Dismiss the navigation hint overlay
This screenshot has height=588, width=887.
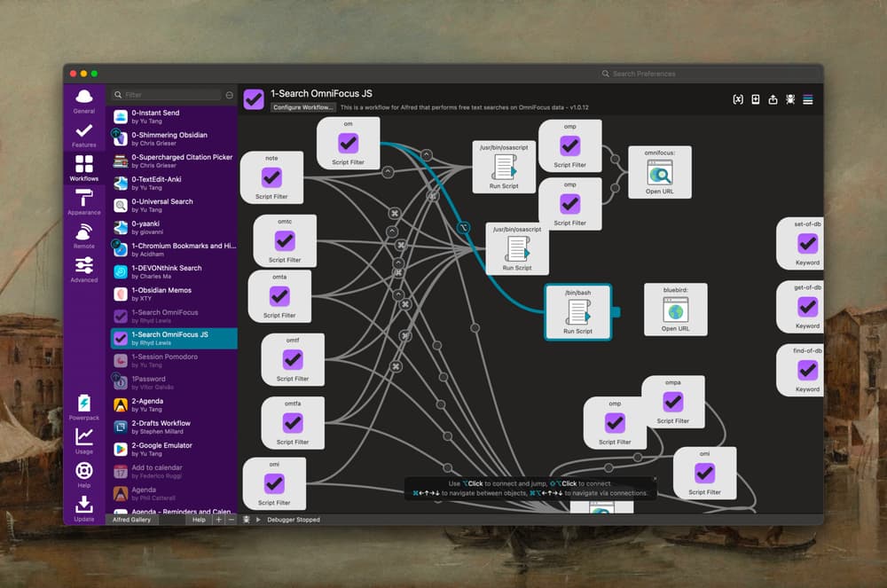[x=655, y=479]
